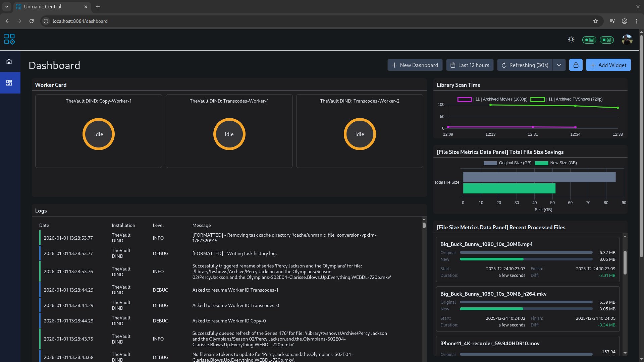Create a dashboard with New Dashboard button
Screen dimensions: 644x362
point(415,65)
